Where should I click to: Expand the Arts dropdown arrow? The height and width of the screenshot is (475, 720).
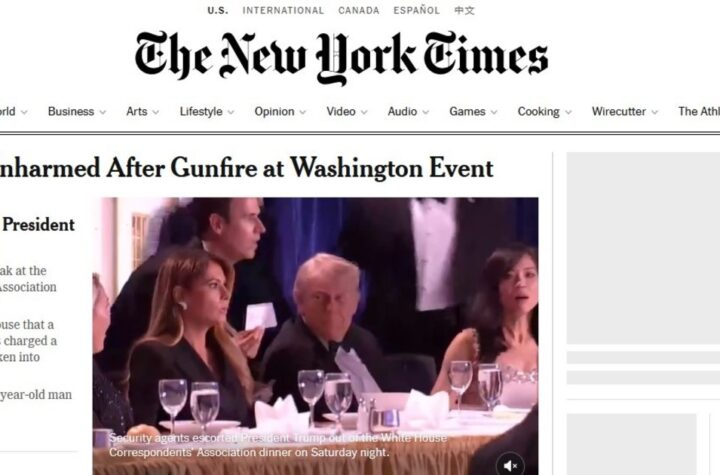coord(156,112)
